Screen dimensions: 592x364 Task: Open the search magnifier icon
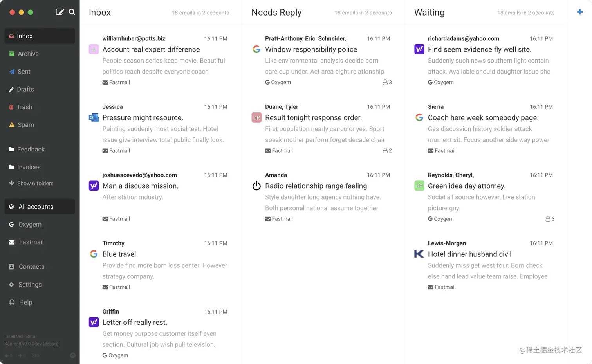pos(72,12)
